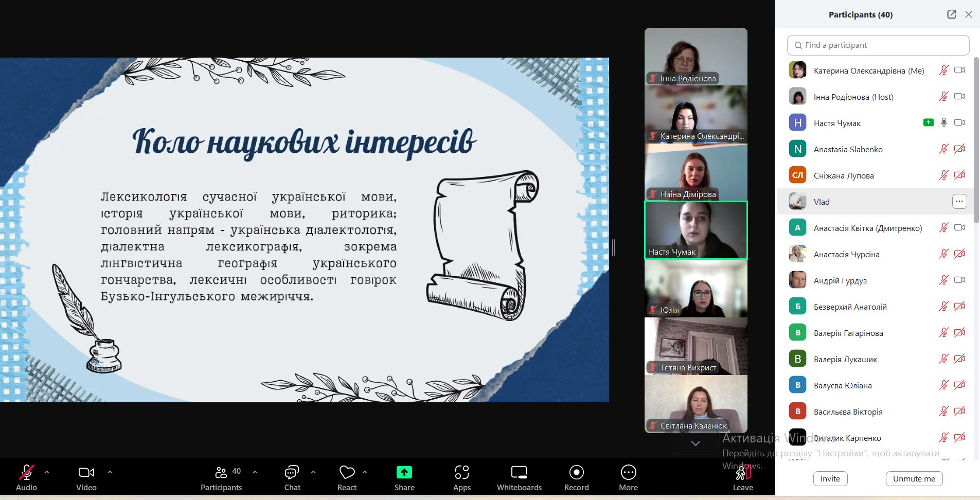Expand the video options arrow
Screen dimensions: 980x500
(110, 472)
